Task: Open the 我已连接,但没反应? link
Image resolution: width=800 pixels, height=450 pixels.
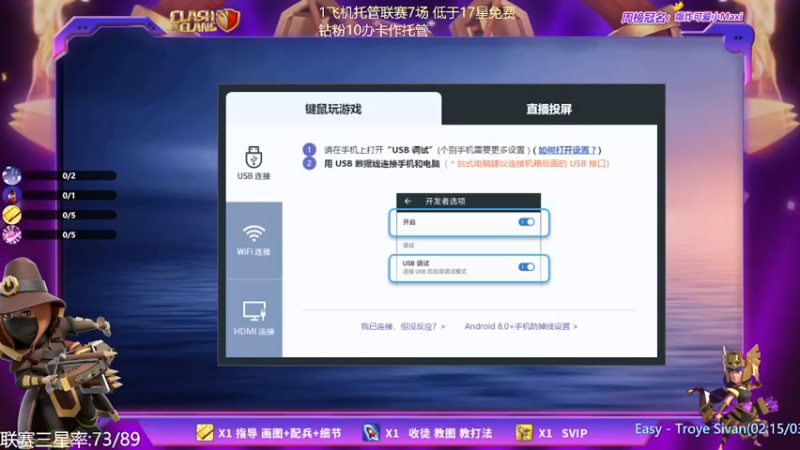Action: pos(403,326)
